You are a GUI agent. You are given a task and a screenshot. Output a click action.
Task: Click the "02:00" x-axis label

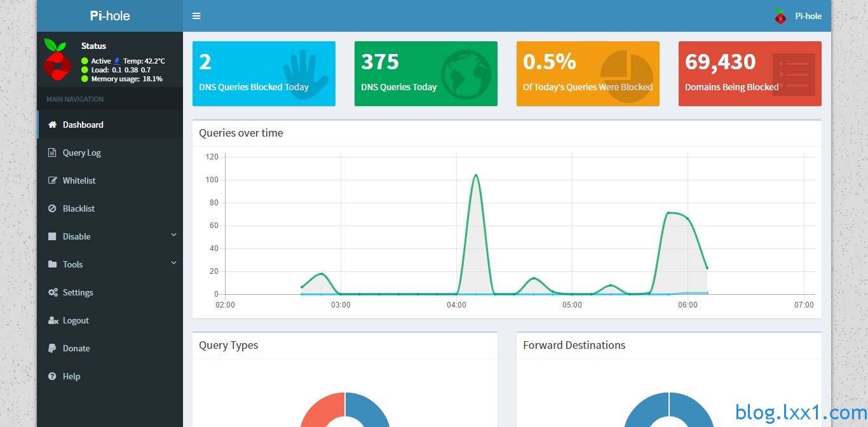(x=226, y=305)
